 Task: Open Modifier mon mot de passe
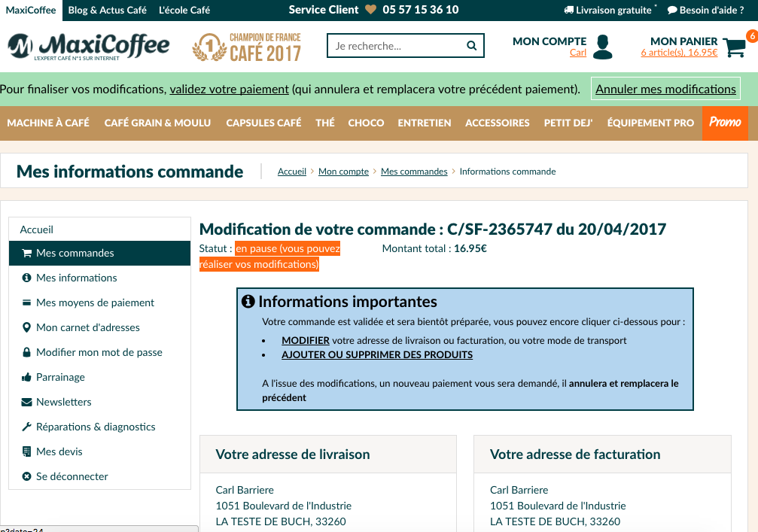tap(100, 352)
